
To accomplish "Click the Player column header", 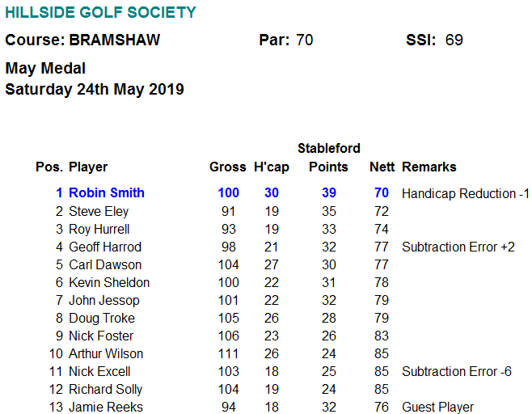I will coord(88,167).
